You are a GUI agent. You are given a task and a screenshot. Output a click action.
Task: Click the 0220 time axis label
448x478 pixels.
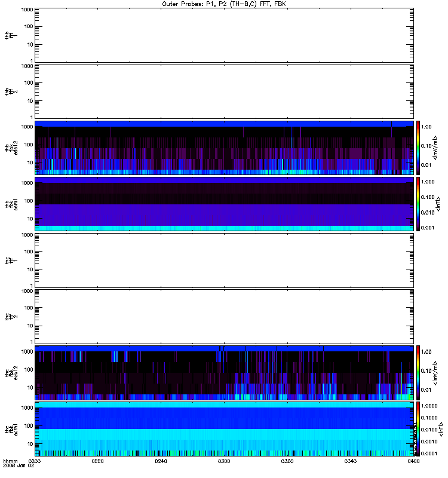(x=97, y=461)
